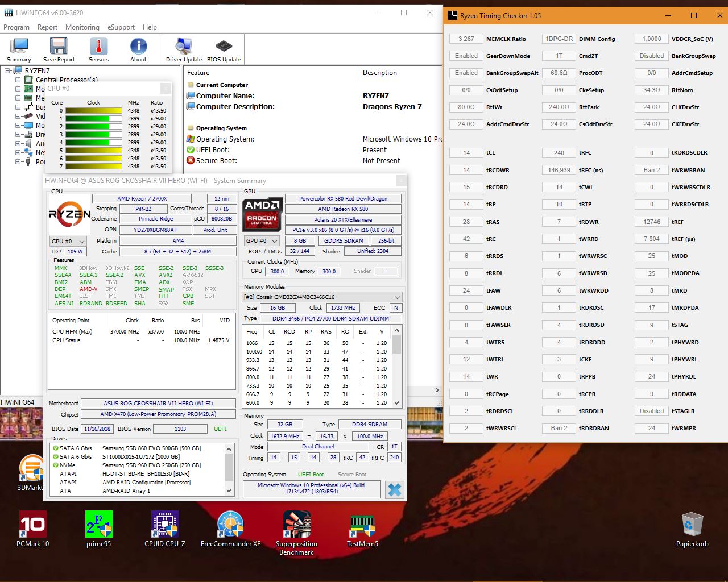Open the Monitoring menu
The image size is (728, 582).
[82, 27]
